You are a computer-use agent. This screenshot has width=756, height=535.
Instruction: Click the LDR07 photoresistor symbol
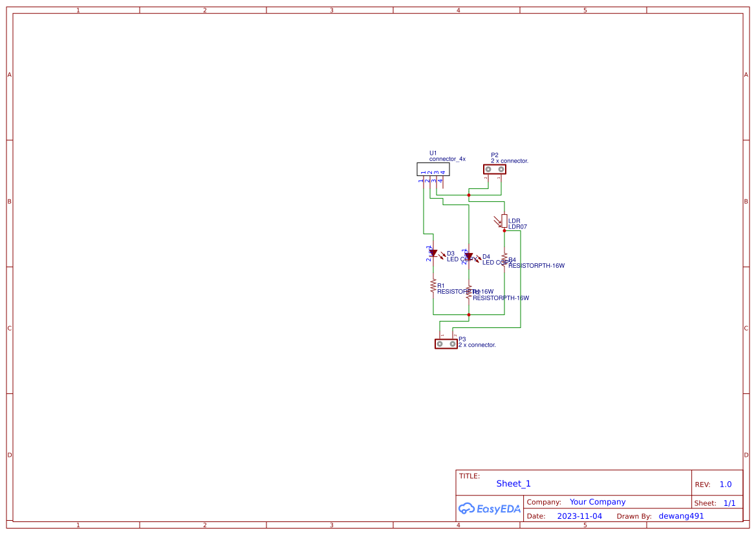pyautogui.click(x=504, y=220)
